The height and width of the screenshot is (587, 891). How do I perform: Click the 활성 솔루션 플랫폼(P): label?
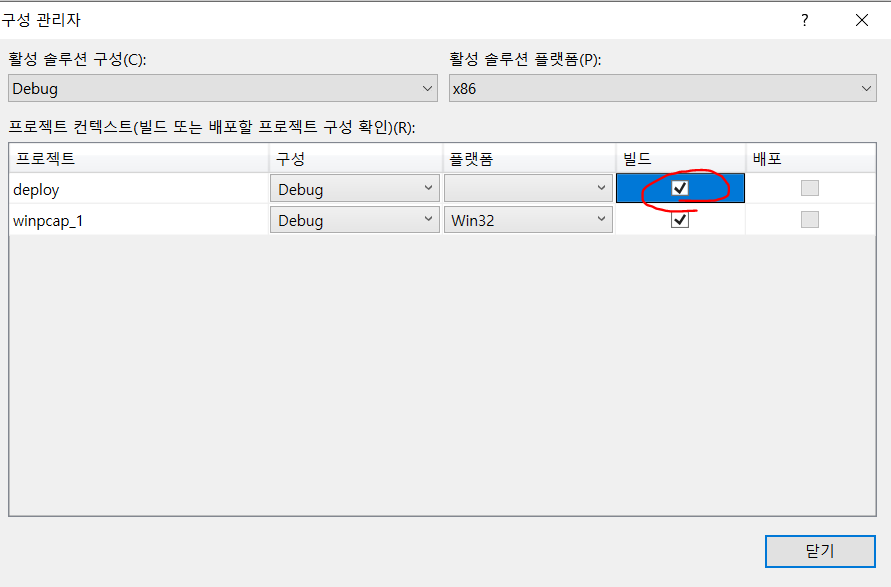click(525, 59)
